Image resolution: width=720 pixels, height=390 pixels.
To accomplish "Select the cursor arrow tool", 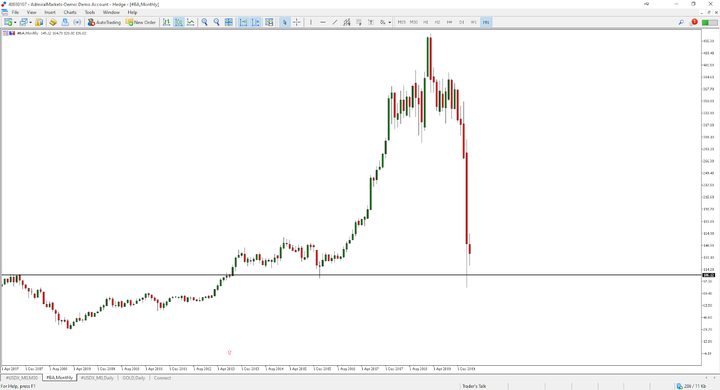I will click(x=285, y=22).
